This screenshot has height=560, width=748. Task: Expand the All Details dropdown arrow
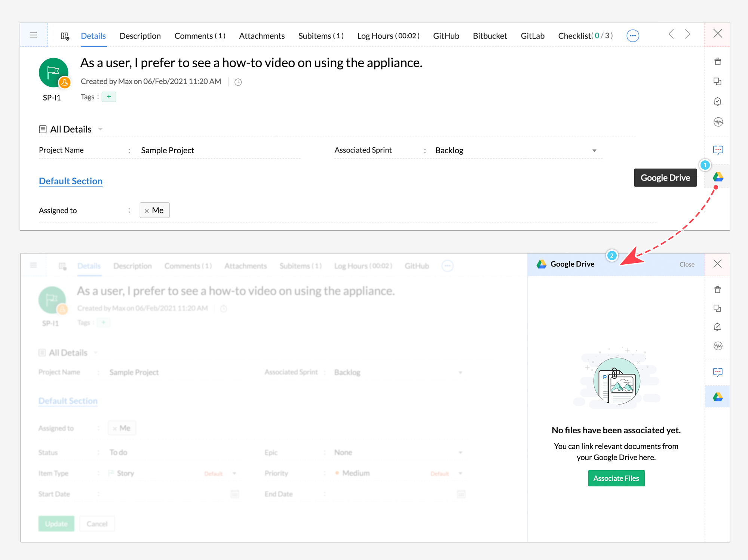100,129
